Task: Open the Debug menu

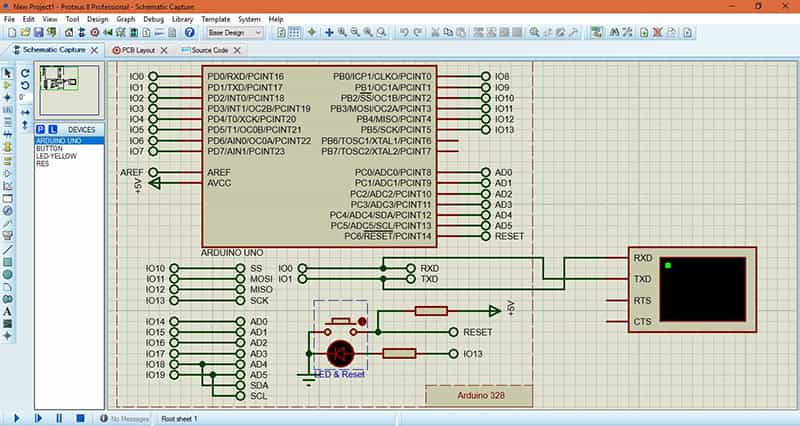Action: pyautogui.click(x=153, y=19)
